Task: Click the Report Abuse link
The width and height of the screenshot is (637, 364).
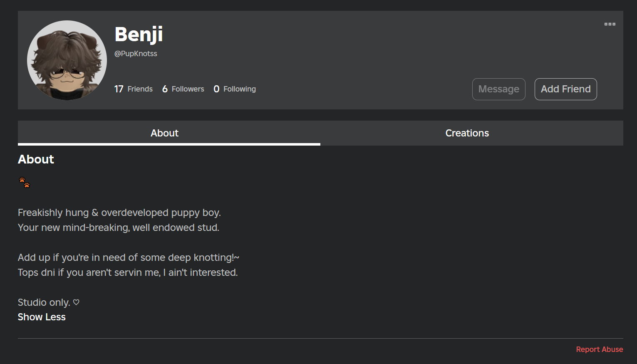Action: (x=599, y=349)
